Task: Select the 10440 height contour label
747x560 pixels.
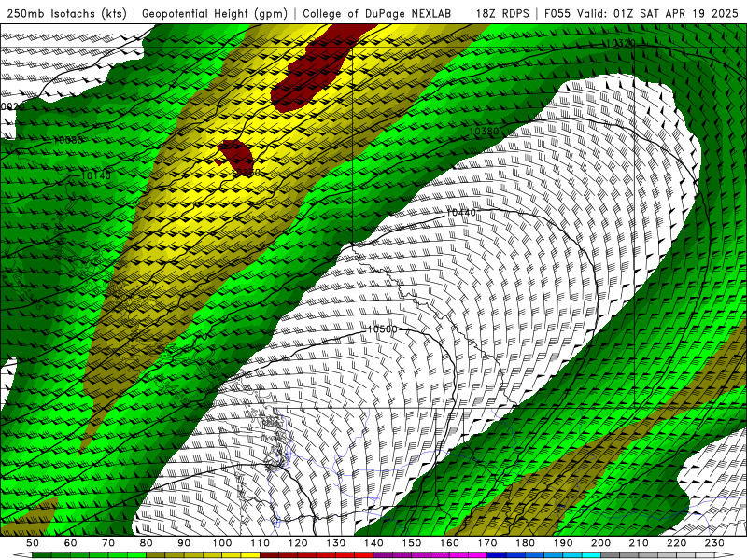Action: (460, 213)
